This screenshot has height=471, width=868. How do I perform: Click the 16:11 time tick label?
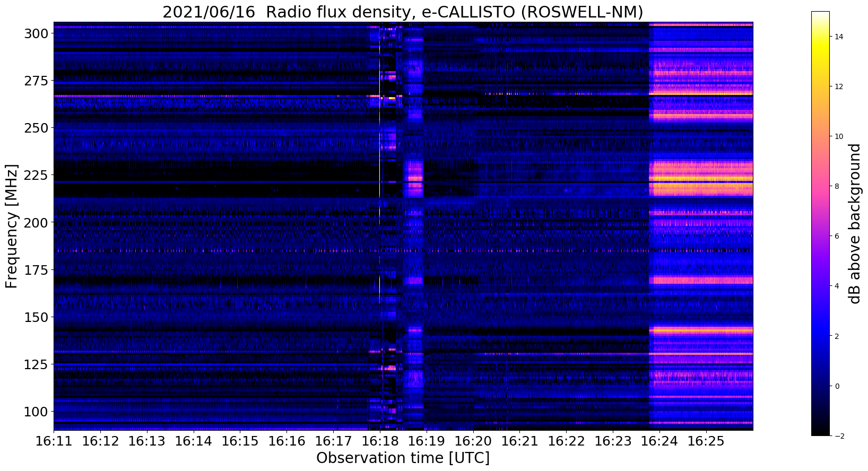(54, 441)
